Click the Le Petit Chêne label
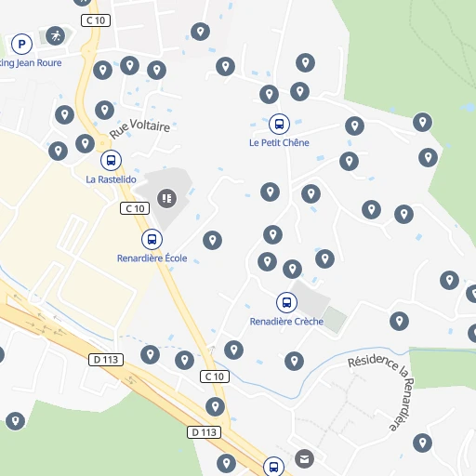Image resolution: width=476 pixels, height=476 pixels. [x=279, y=143]
